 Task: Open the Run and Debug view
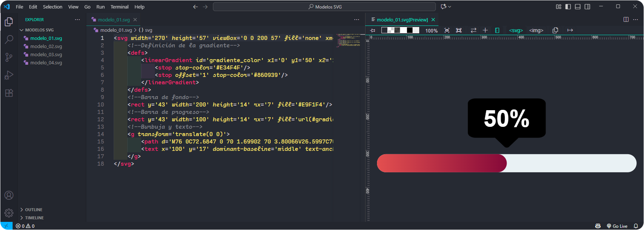(x=9, y=75)
